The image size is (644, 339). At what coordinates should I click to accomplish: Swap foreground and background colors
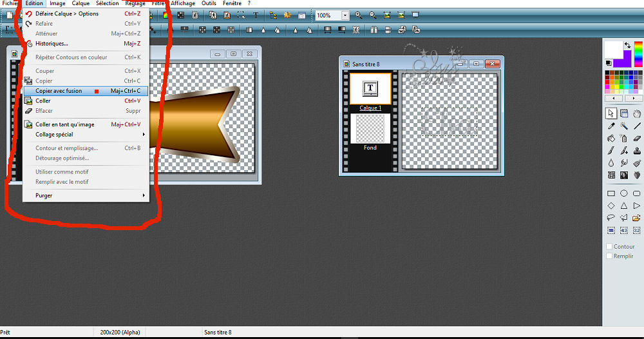(627, 44)
